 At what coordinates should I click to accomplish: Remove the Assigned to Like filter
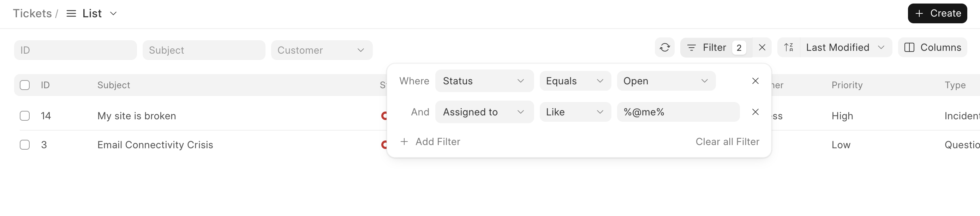tap(755, 112)
